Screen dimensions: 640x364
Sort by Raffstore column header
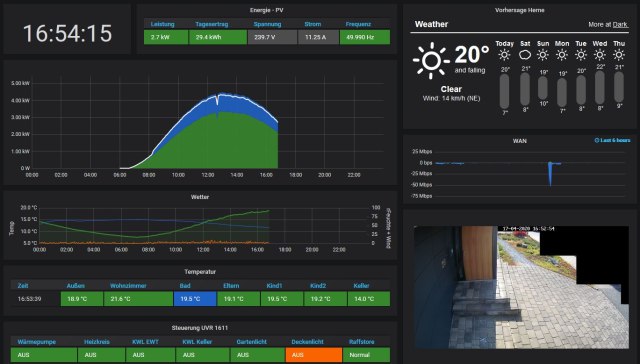362,342
